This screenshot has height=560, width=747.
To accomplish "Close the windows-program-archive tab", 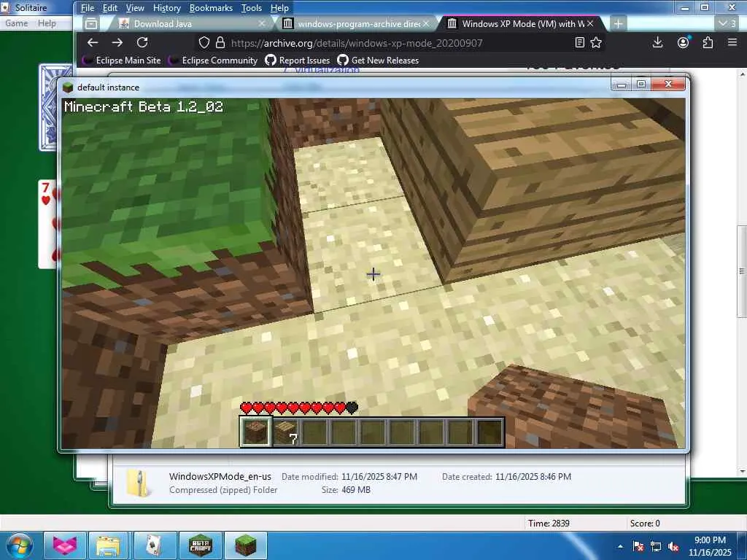I will pyautogui.click(x=426, y=23).
